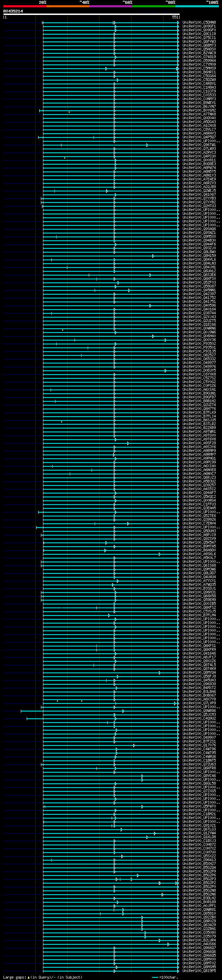Select the label UniRef100_C7ENV4
Image resolution: width=222 pixels, height=980 pixels.
pos(199,523)
